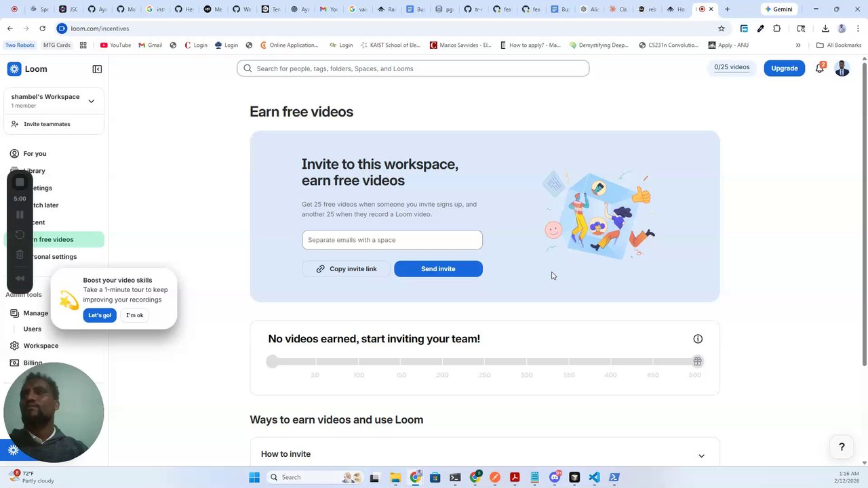Open the Chrome three-dot menu
This screenshot has width=868, height=488.
coord(858,28)
